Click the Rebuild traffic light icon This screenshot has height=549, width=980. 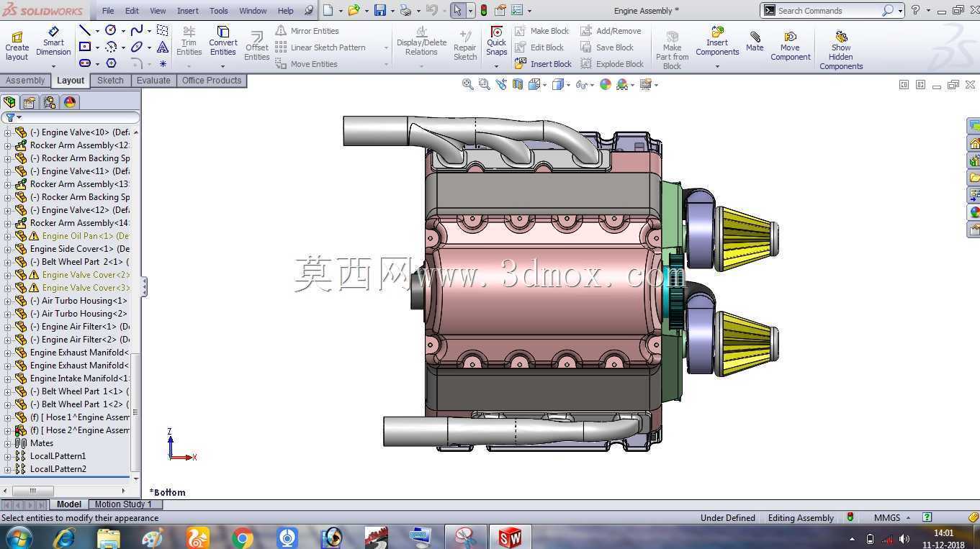tap(484, 10)
